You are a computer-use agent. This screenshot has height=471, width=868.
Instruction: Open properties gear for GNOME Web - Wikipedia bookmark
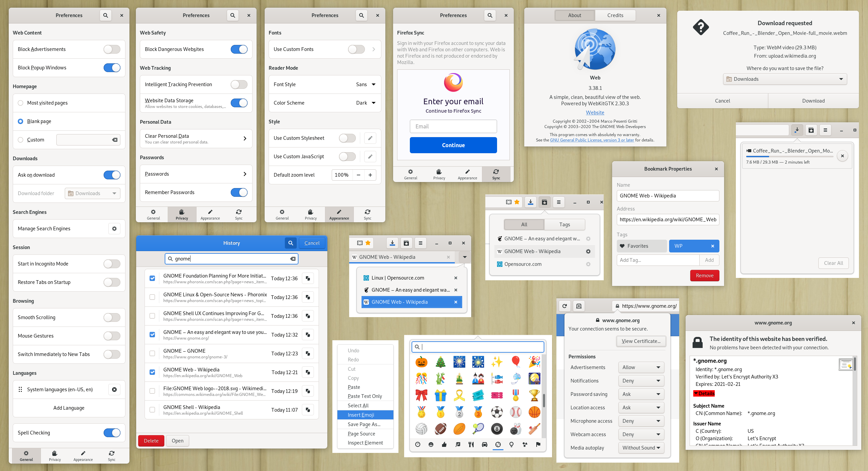588,251
